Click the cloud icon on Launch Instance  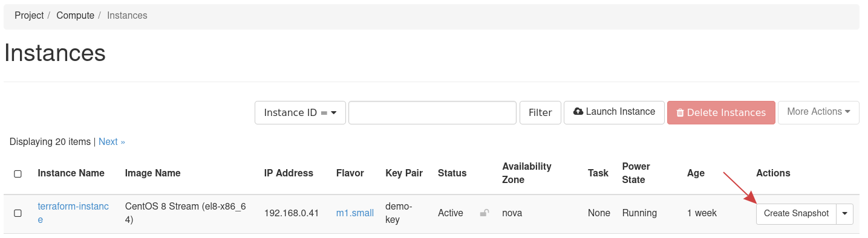578,112
